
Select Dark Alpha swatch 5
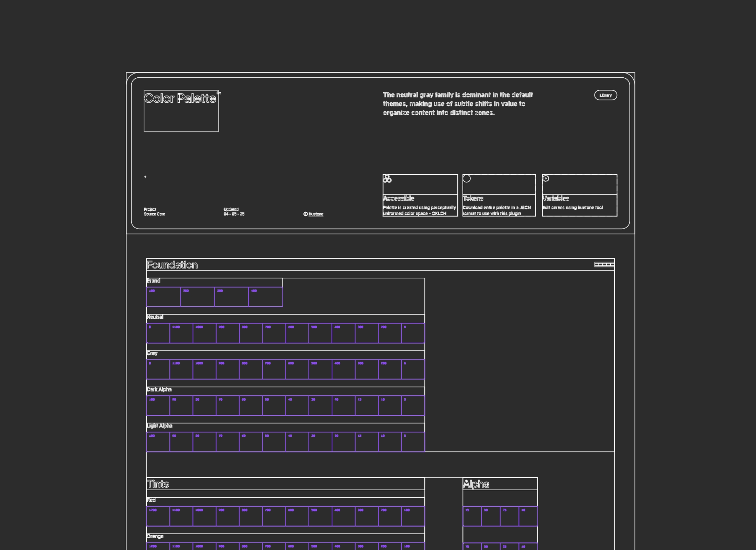413,406
